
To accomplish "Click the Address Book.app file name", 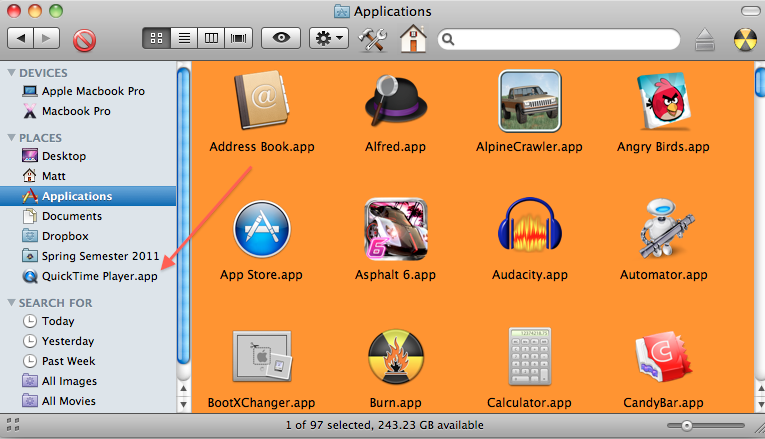I will (x=262, y=147).
